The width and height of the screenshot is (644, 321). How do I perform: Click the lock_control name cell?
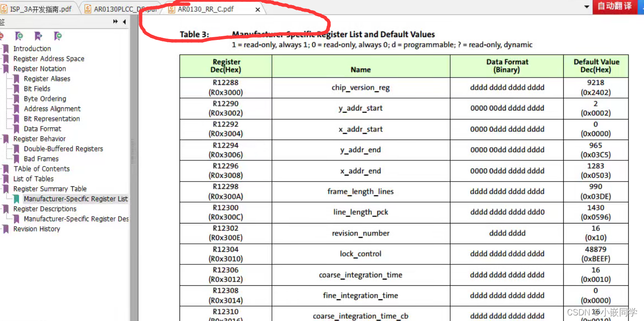[361, 254]
